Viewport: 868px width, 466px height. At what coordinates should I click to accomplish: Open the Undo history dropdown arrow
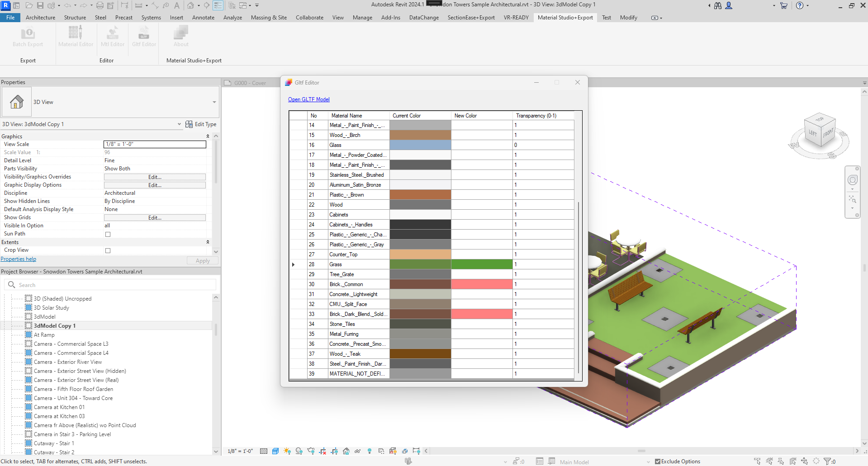(x=75, y=5)
